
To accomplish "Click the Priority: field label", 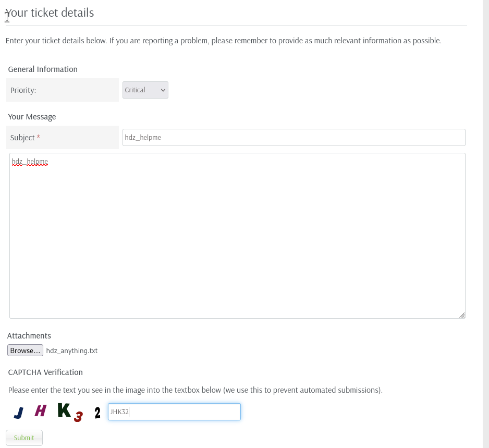I will (23, 90).
